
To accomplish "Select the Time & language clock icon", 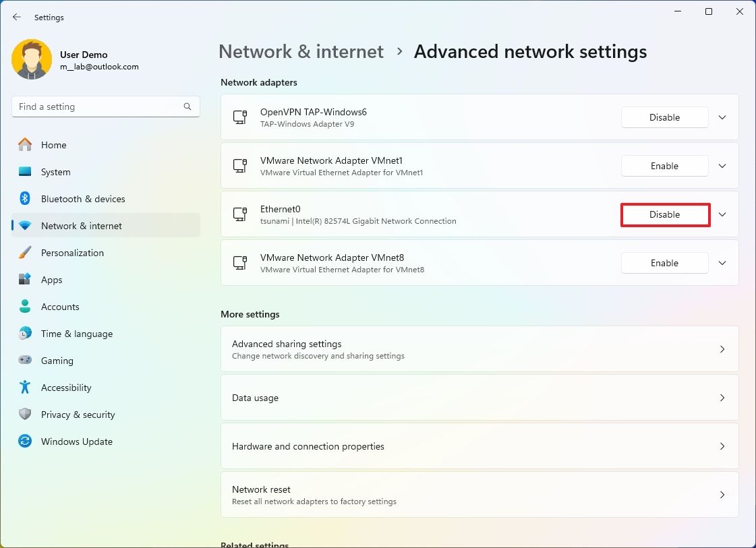I will click(25, 334).
